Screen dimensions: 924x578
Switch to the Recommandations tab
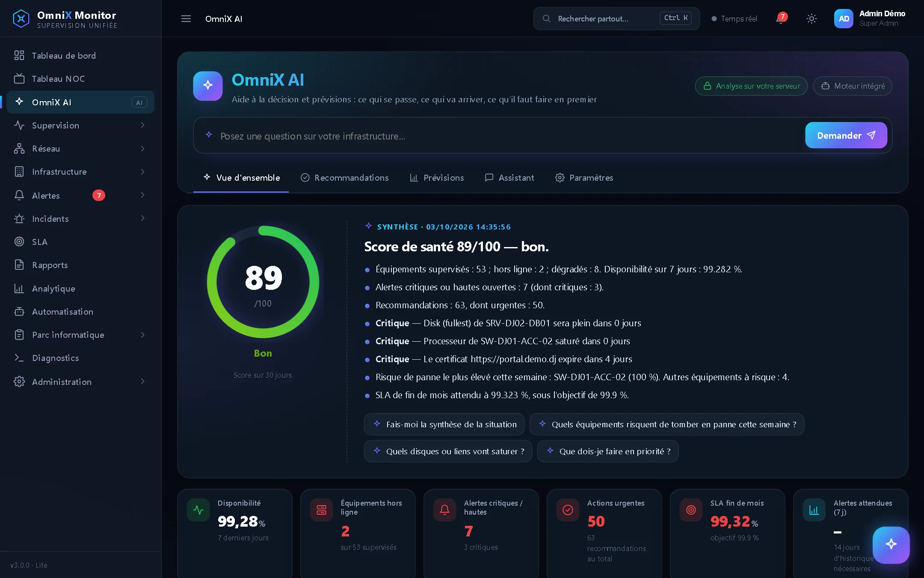(x=344, y=178)
